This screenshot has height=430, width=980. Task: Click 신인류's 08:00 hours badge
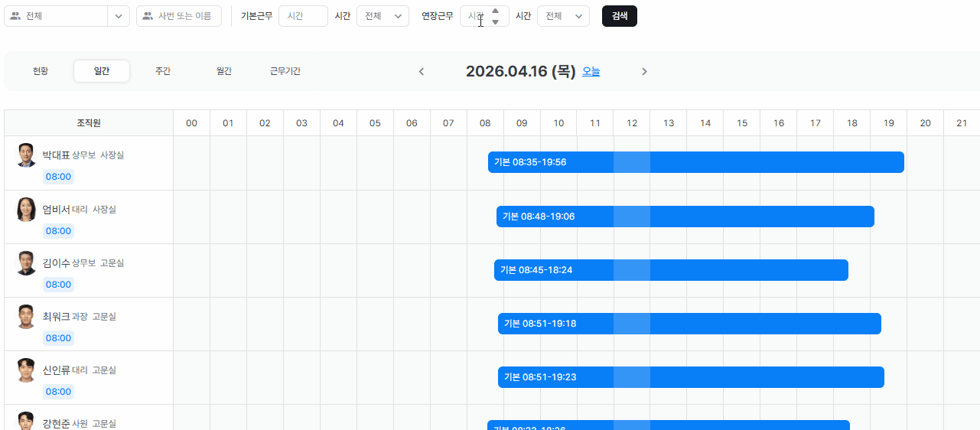pos(58,392)
